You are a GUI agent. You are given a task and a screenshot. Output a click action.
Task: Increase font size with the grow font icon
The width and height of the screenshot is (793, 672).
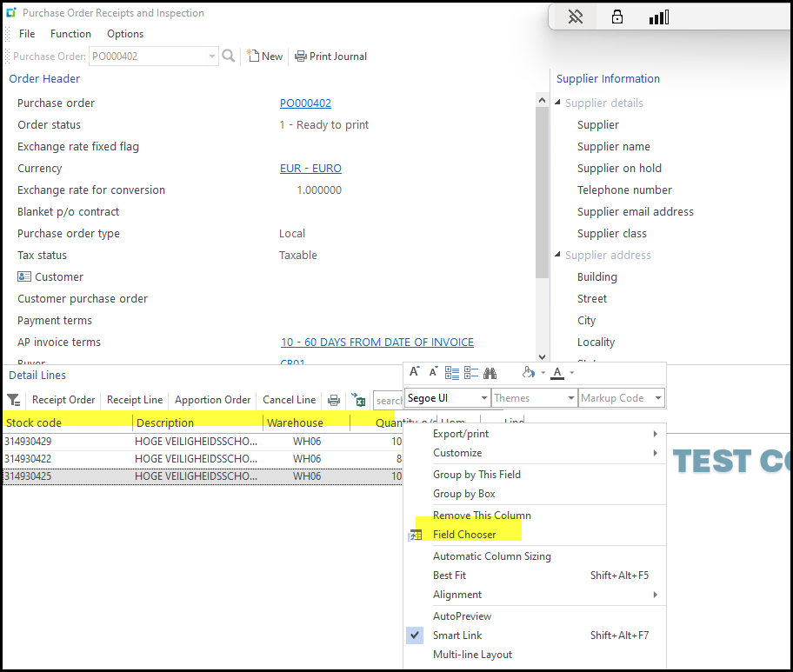pos(415,372)
